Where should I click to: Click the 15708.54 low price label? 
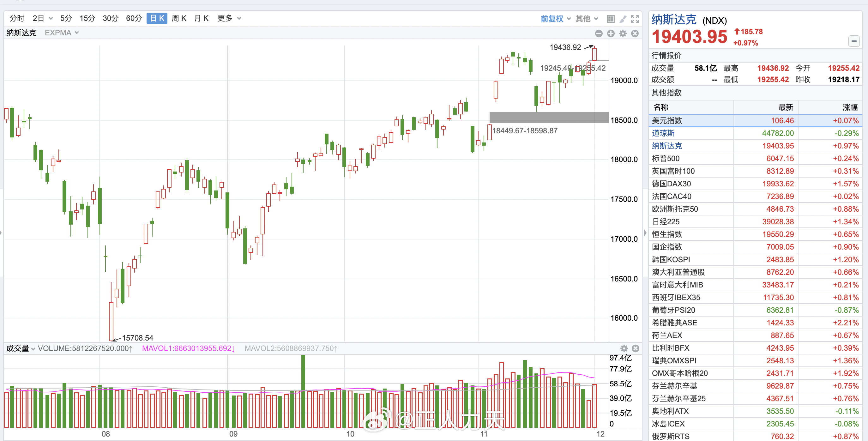(x=137, y=338)
